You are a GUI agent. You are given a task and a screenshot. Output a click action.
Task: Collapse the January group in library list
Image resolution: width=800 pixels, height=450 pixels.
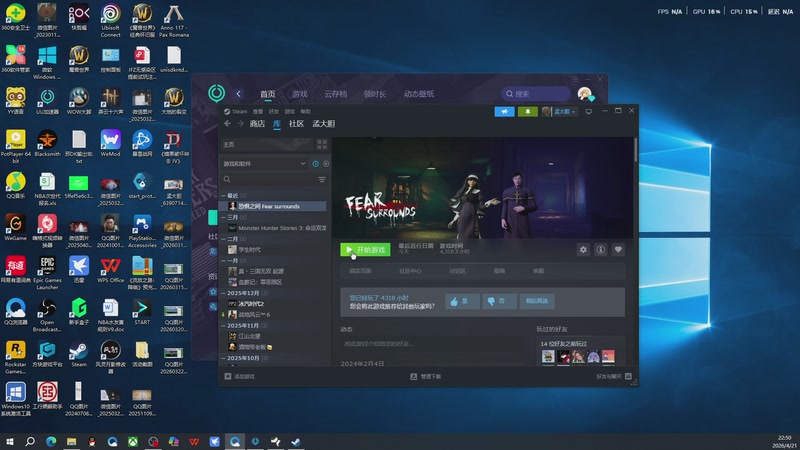pyautogui.click(x=223, y=261)
